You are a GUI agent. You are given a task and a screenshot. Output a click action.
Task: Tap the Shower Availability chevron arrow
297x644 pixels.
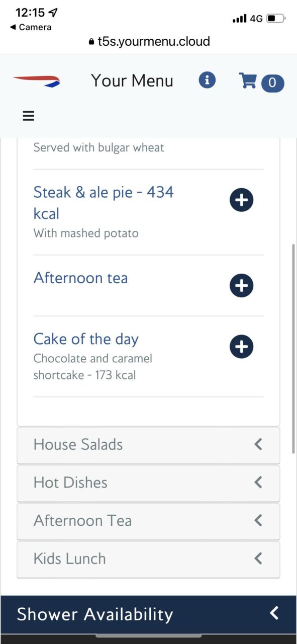click(x=274, y=613)
